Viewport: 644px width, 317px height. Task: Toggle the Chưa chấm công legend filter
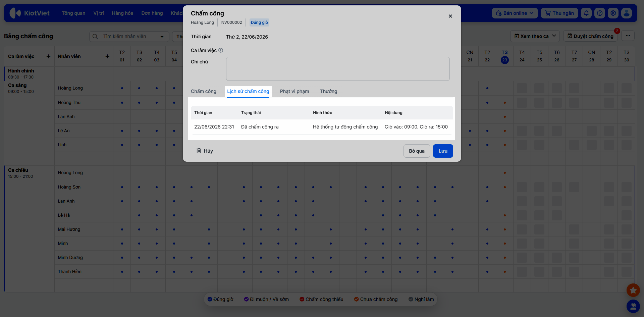[x=376, y=299]
